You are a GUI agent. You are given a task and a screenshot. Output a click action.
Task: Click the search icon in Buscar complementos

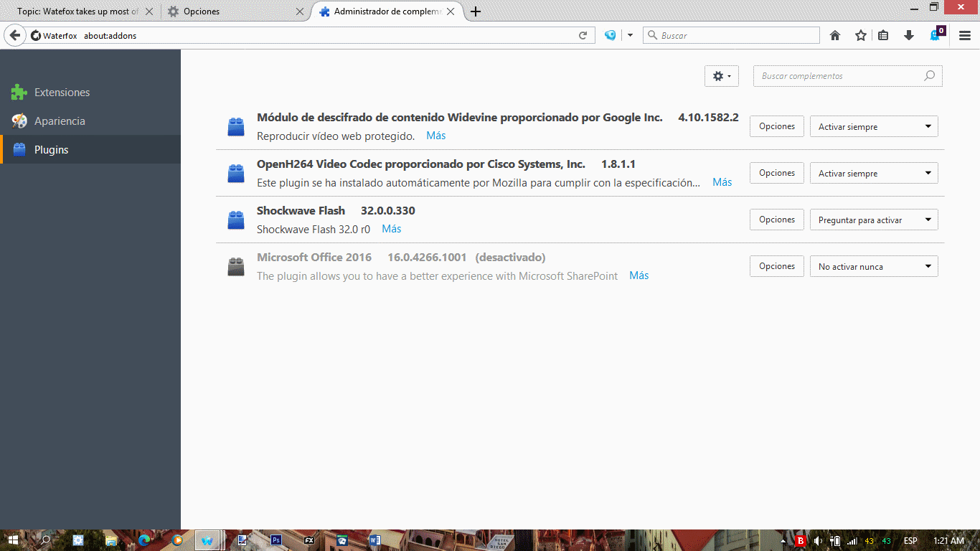(930, 76)
